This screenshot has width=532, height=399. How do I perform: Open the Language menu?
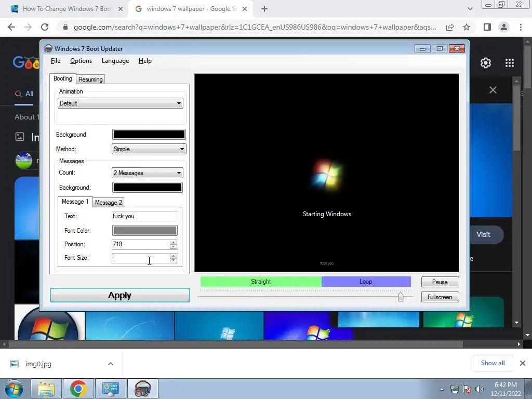[115, 61]
